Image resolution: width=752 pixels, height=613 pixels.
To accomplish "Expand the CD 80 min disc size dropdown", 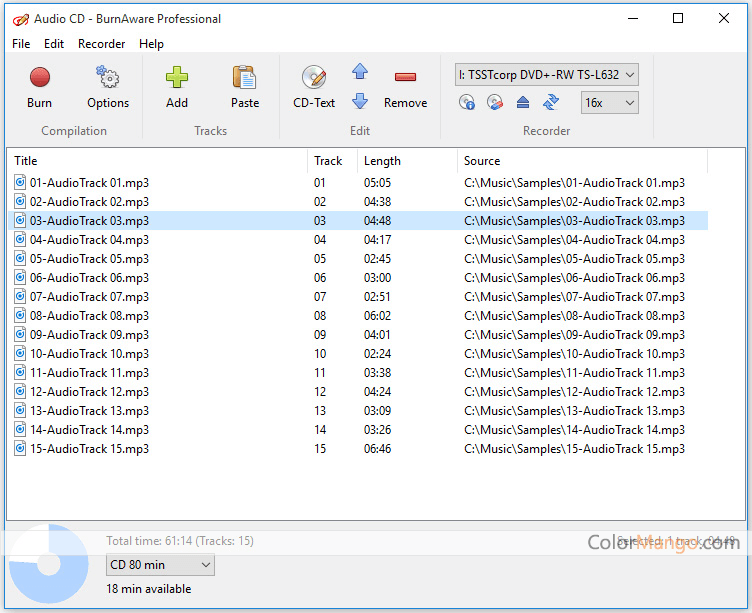I will click(x=160, y=565).
